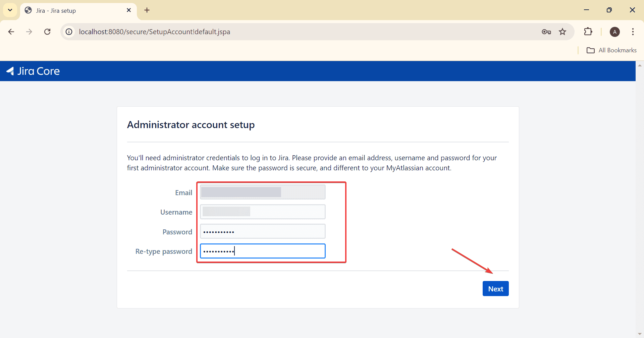Click the Re-type password field
Screen dimensions: 644x338
tap(263, 251)
